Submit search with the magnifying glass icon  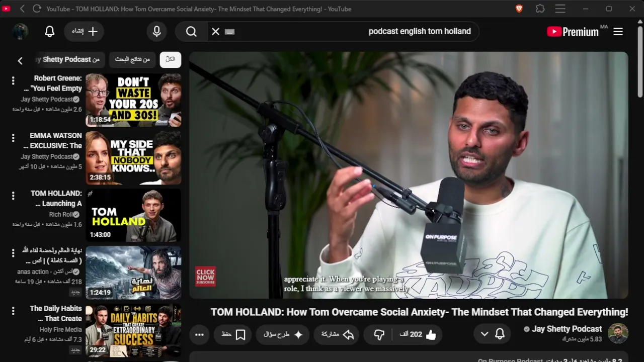pos(191,31)
